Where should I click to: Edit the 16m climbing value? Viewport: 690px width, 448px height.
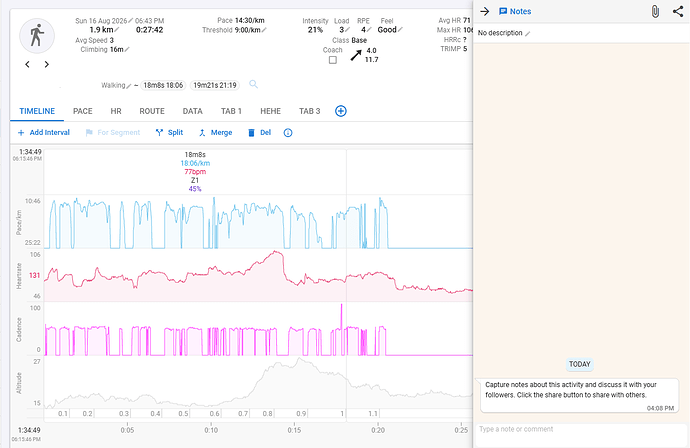point(127,49)
